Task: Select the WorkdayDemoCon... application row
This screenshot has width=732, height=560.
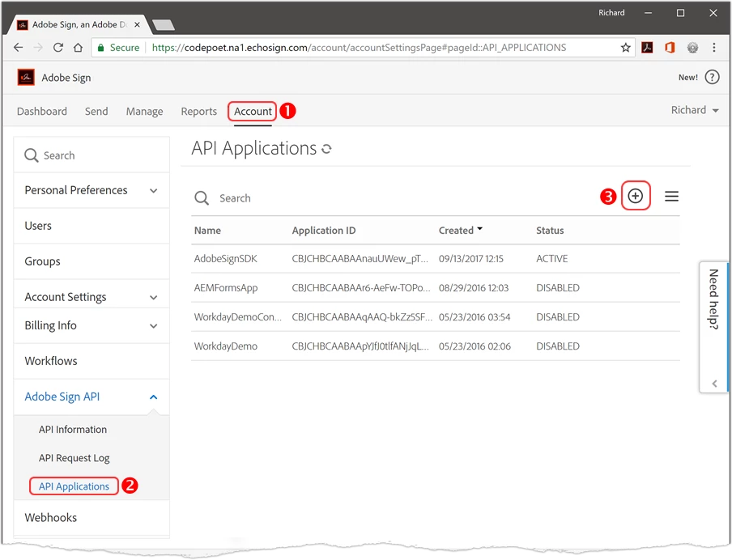Action: (435, 317)
